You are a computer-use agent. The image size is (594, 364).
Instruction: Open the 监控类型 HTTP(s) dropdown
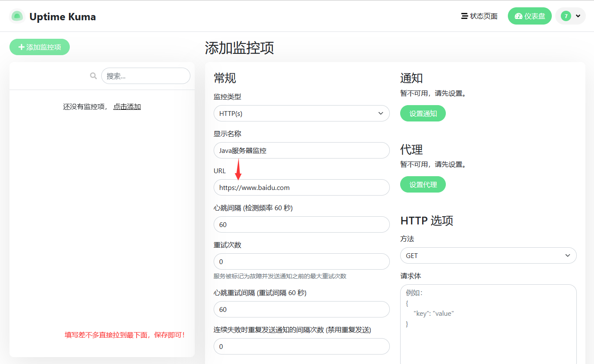302,113
